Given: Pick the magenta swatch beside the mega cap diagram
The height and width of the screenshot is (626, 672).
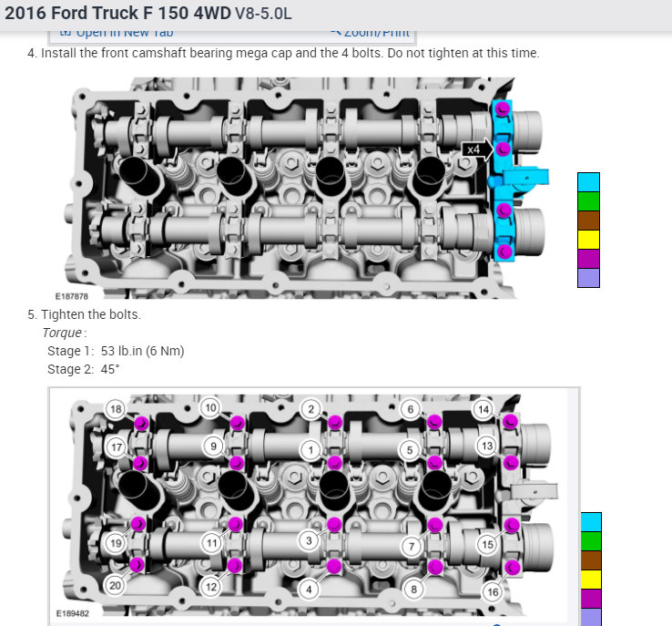Looking at the screenshot, I should [x=588, y=259].
